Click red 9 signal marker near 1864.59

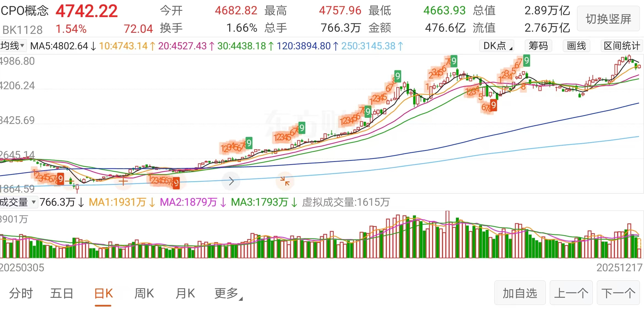[61, 179]
